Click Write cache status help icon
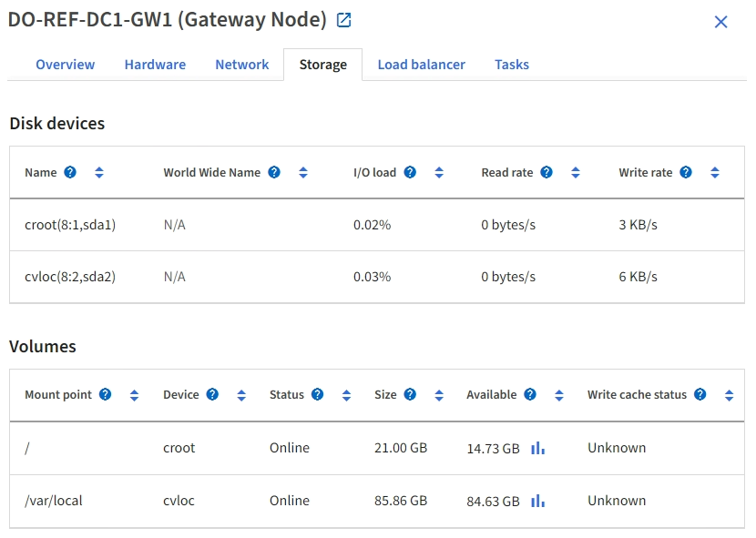Viewport: 756px width, 538px height. click(700, 395)
